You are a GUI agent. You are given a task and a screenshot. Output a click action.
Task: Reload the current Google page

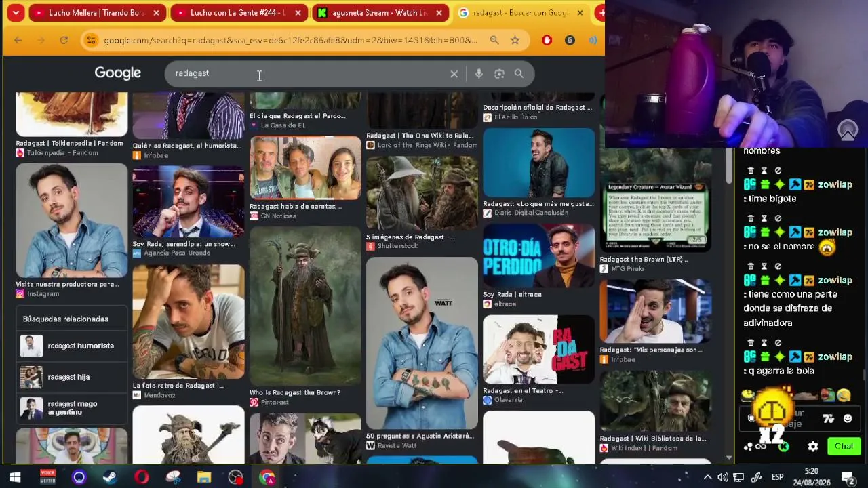pyautogui.click(x=64, y=41)
